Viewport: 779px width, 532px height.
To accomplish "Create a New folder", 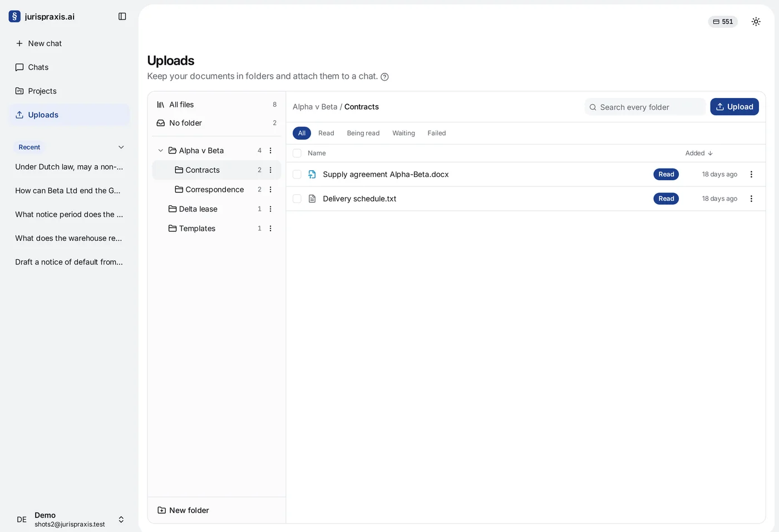I will (184, 510).
